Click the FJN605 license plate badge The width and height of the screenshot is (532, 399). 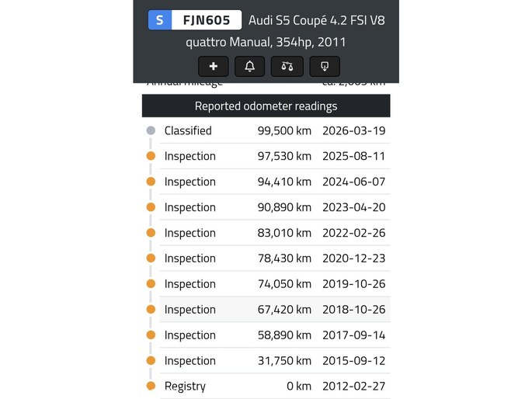point(195,20)
